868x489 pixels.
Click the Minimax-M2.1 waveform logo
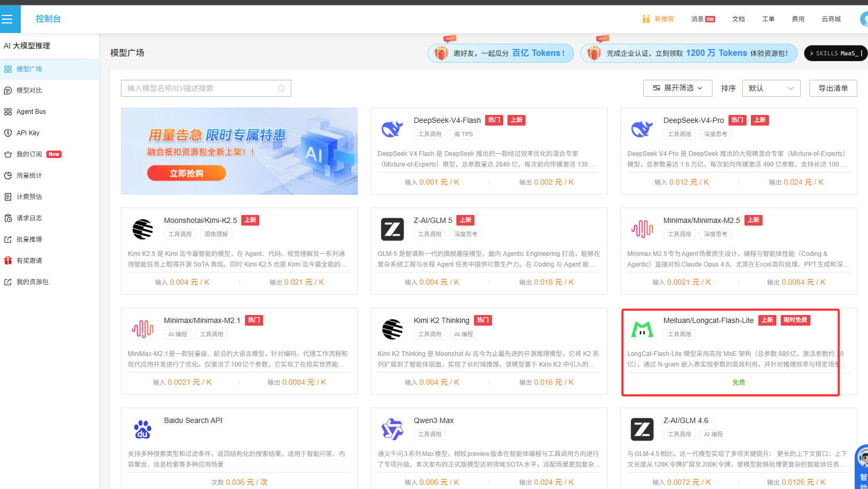point(143,329)
